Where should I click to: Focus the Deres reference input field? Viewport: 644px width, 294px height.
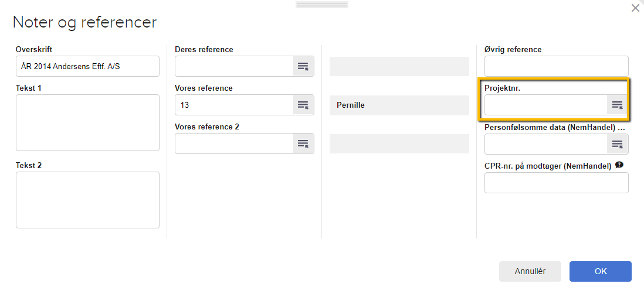pyautogui.click(x=234, y=66)
